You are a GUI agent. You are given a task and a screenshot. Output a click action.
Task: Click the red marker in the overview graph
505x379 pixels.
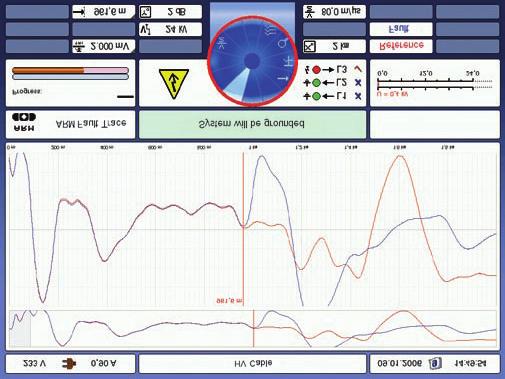point(254,329)
